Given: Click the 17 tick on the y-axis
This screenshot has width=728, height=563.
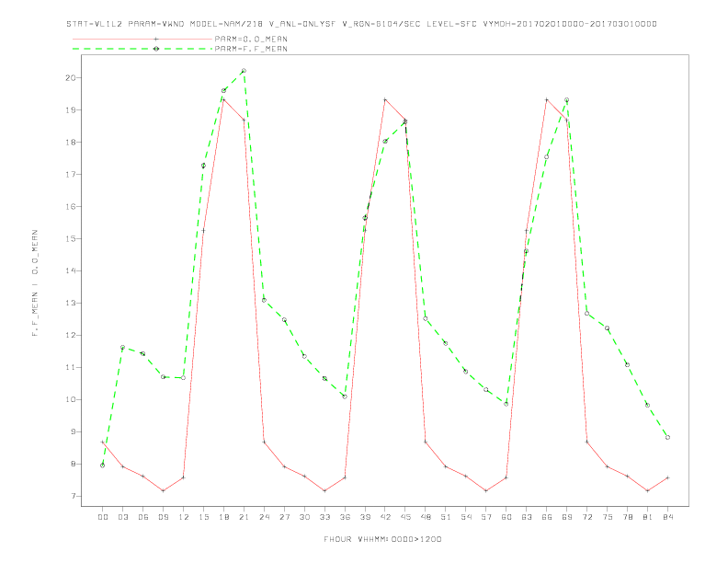Looking at the screenshot, I should click(70, 174).
